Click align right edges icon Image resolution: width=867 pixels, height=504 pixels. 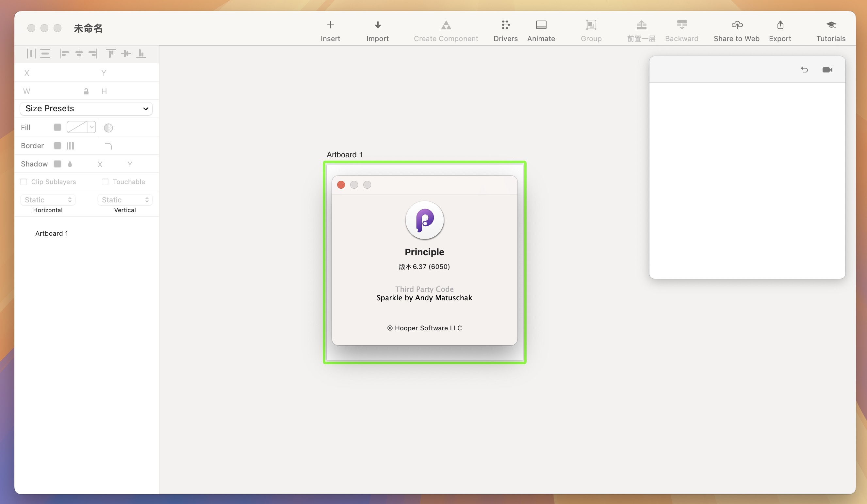[93, 53]
